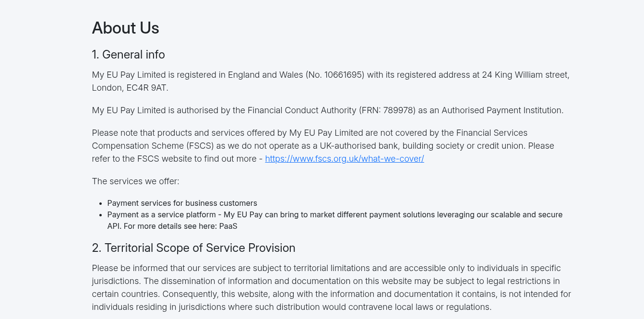Image resolution: width=644 pixels, height=319 pixels.
Task: Click the "Payment services for business customers" bullet
Action: pyautogui.click(x=182, y=203)
